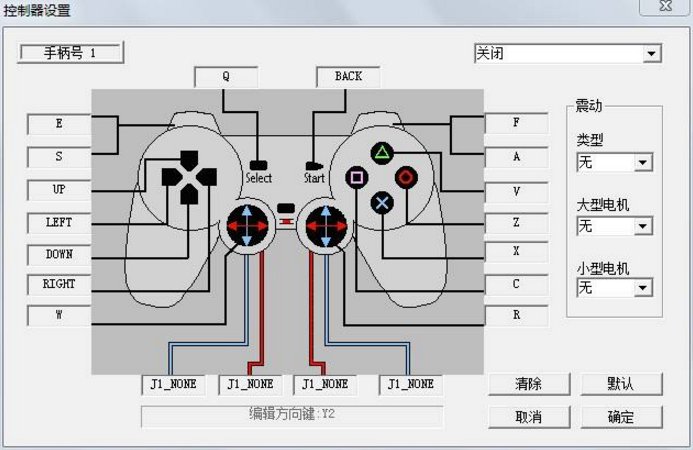This screenshot has height=450, width=693.
Task: Click the blue cross button on the controller
Action: click(x=382, y=203)
